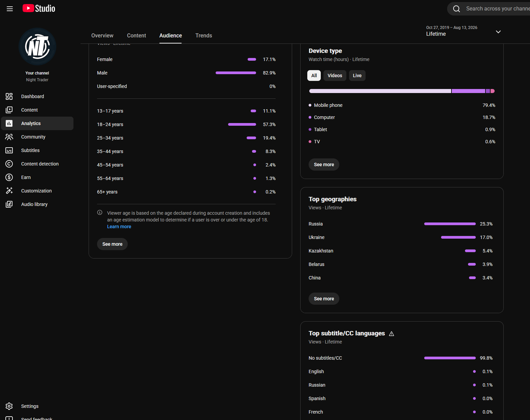The image size is (530, 420).
Task: Open the Subtitles section icon
Action: (x=9, y=150)
